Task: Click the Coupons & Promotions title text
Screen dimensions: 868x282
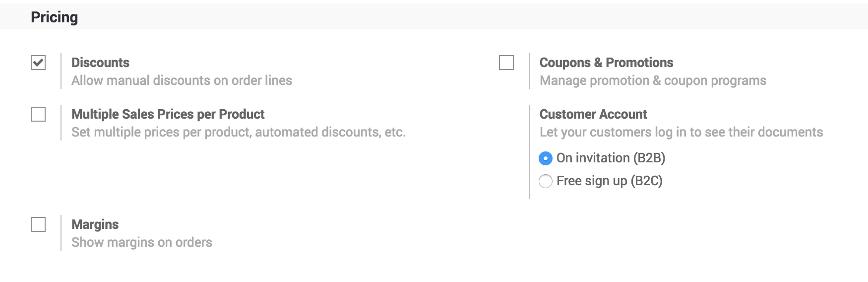Action: 606,63
